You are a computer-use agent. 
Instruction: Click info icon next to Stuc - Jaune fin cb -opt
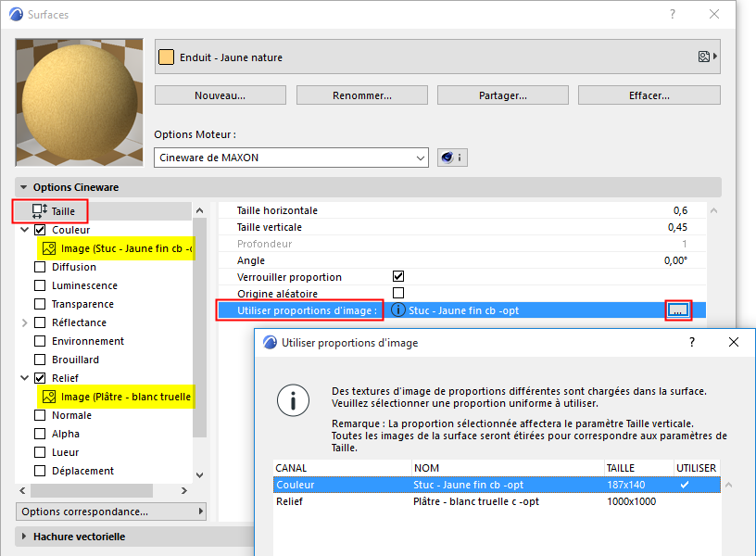click(397, 310)
